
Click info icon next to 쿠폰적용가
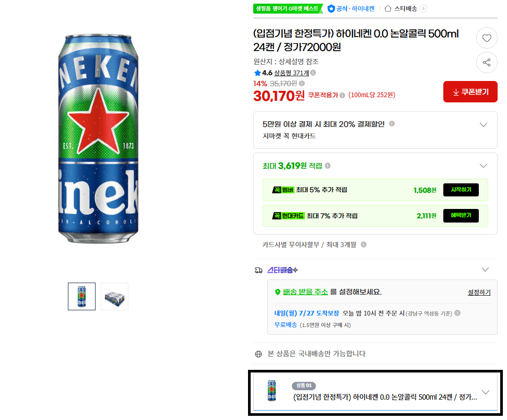point(342,95)
